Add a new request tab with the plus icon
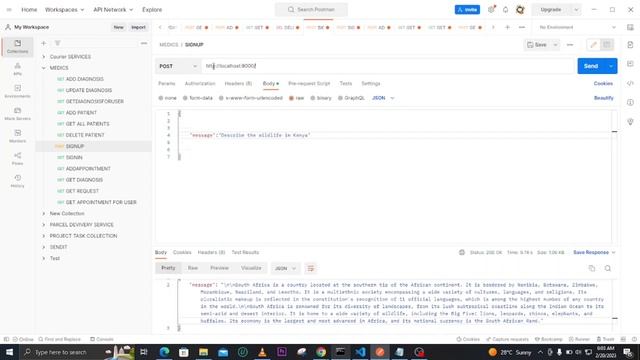This screenshot has height=360, width=640. click(x=507, y=27)
